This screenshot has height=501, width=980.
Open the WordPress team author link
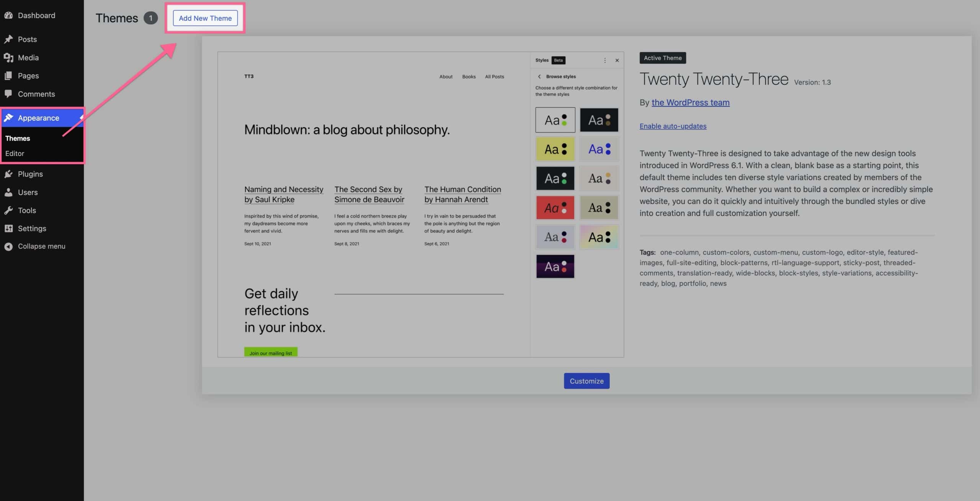[690, 102]
